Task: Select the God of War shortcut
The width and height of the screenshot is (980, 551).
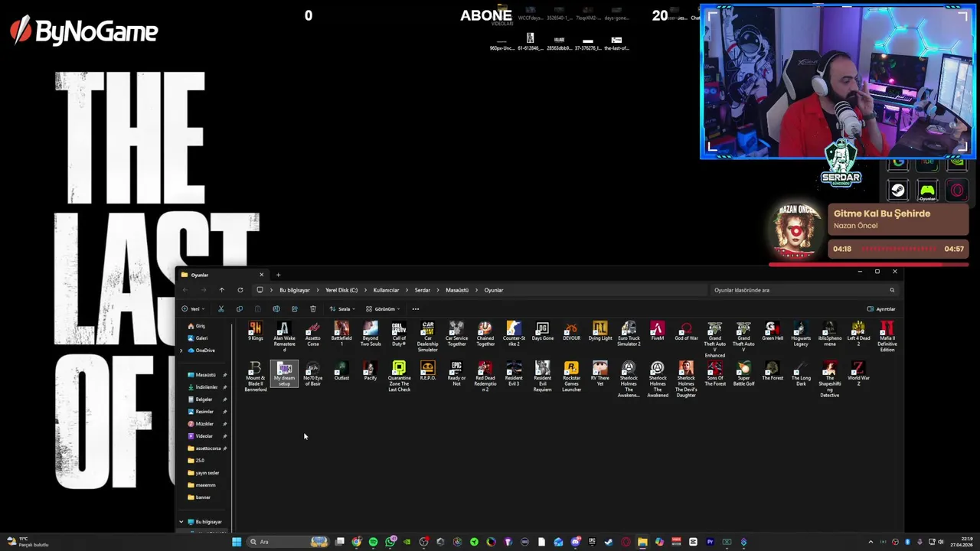Action: pos(686,331)
